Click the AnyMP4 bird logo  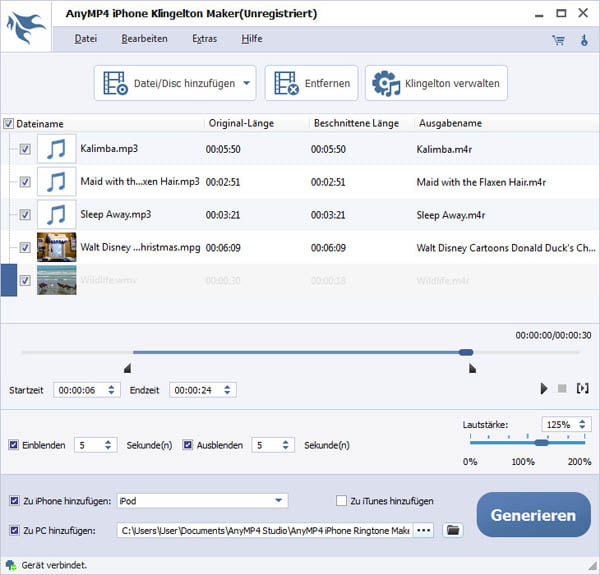pos(26,27)
